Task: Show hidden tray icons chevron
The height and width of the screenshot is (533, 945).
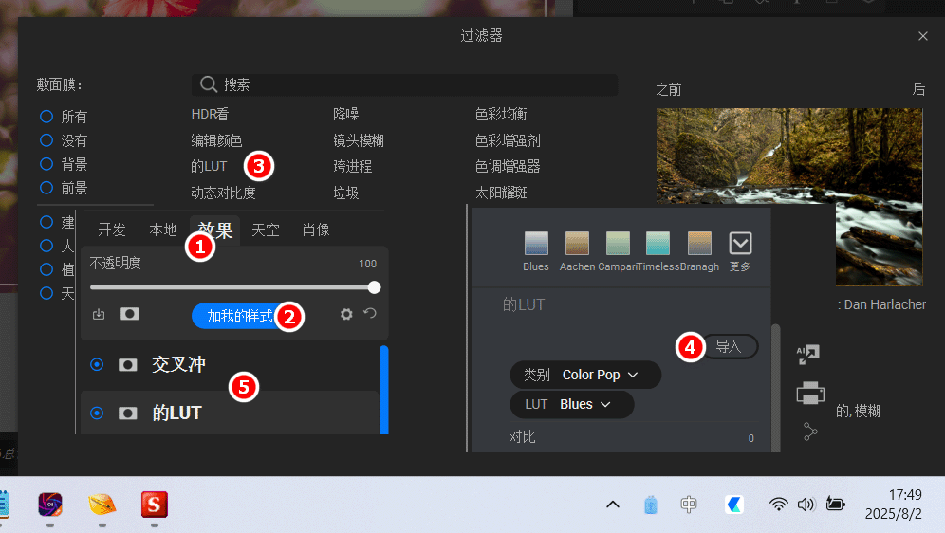Action: click(612, 504)
